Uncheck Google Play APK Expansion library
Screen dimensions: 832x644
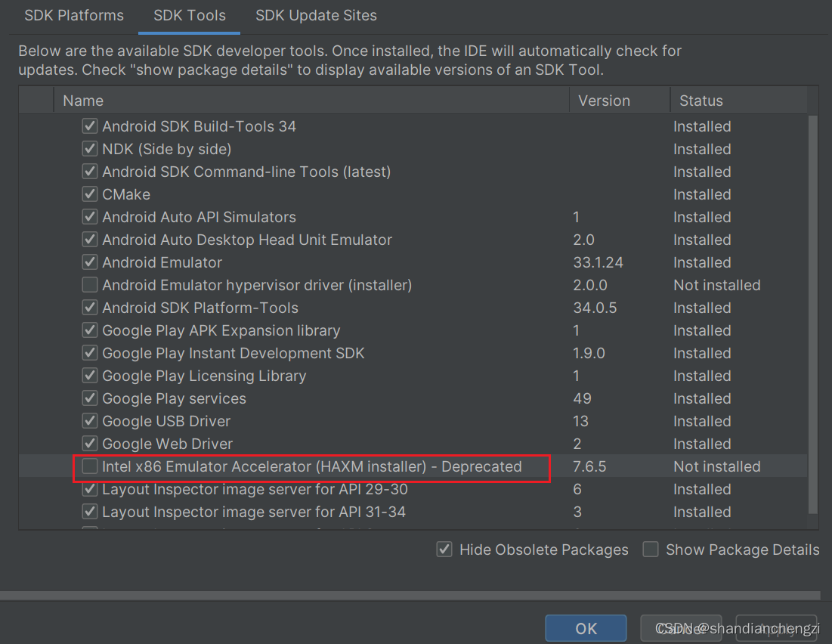click(90, 330)
